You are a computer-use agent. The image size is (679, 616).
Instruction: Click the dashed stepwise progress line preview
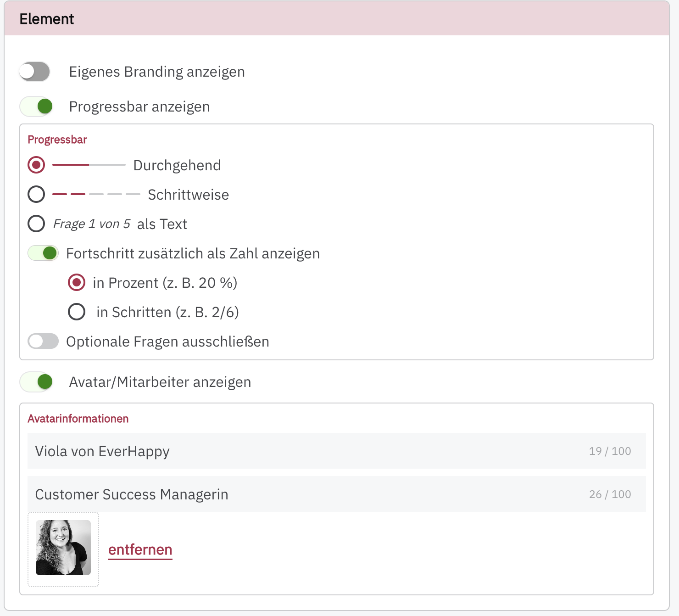[96, 194]
